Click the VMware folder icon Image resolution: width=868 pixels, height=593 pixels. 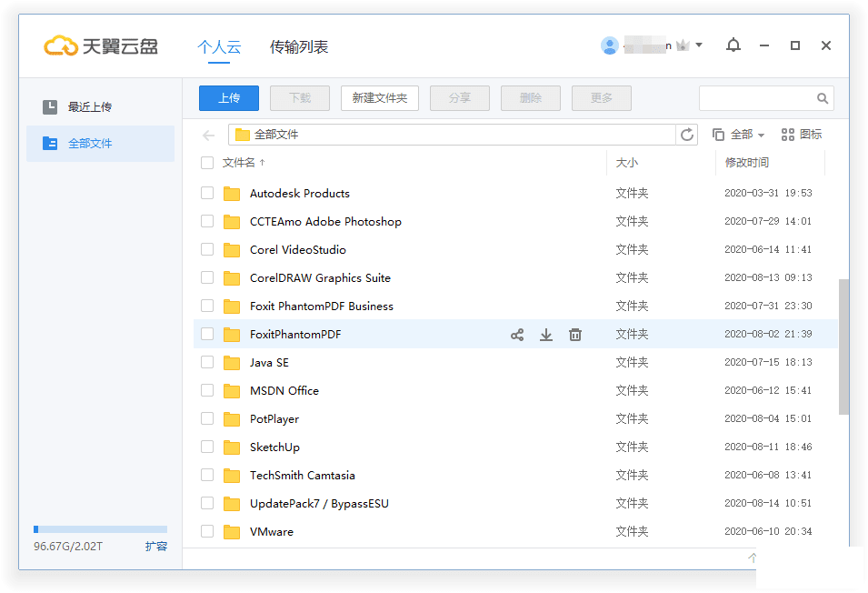coord(232,532)
